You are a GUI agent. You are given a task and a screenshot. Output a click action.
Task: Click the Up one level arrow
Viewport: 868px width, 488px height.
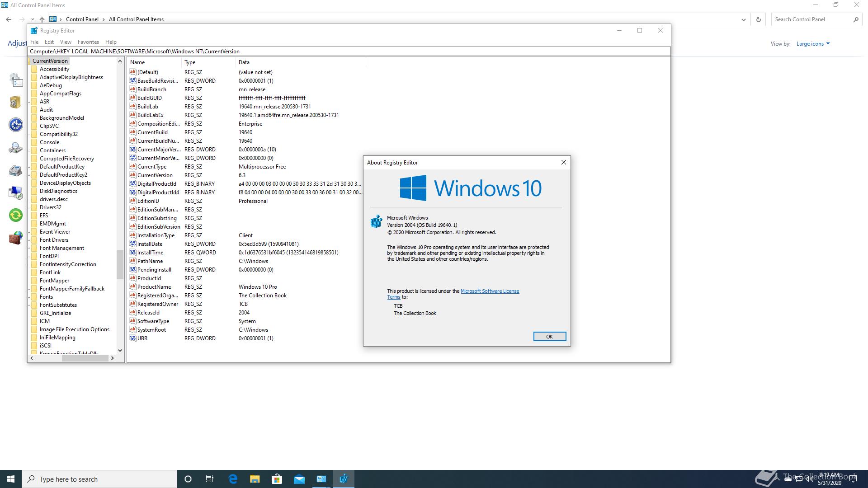coord(42,19)
